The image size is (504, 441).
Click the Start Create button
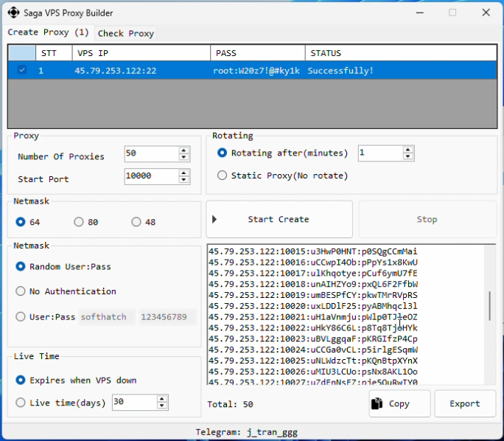279,219
